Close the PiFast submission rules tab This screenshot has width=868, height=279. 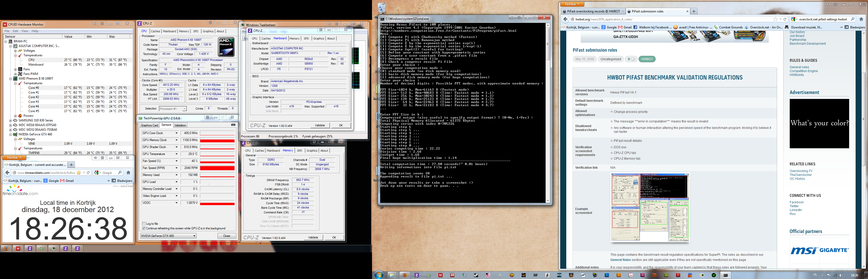click(687, 11)
